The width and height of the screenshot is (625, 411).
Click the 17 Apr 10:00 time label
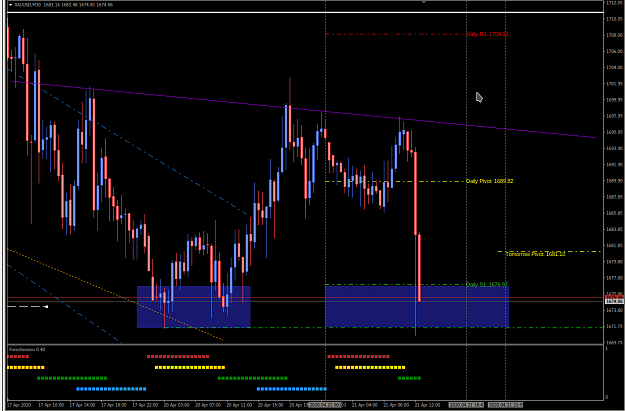tap(51, 405)
